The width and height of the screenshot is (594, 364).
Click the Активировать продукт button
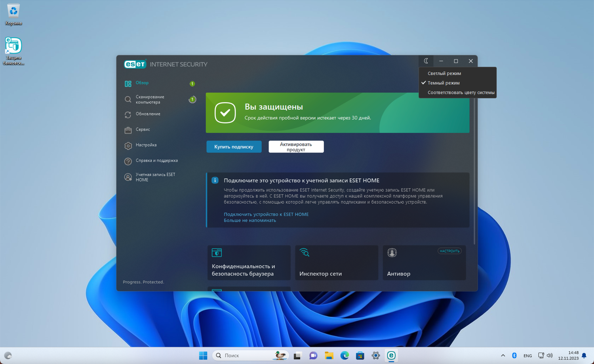coord(296,147)
